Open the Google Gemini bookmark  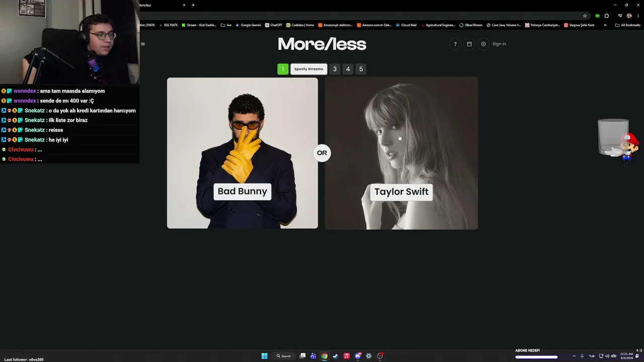249,25
